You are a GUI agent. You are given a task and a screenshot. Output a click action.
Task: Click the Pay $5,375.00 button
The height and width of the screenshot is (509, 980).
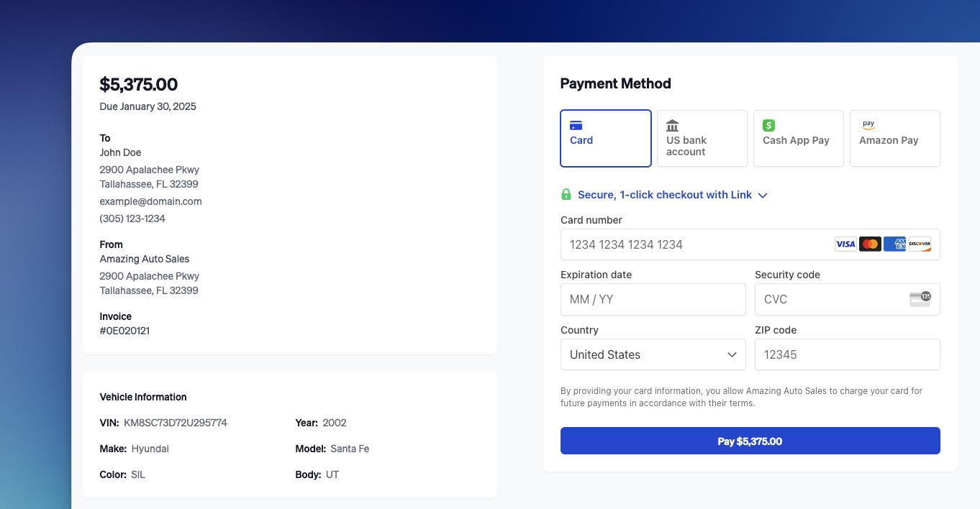pos(750,441)
